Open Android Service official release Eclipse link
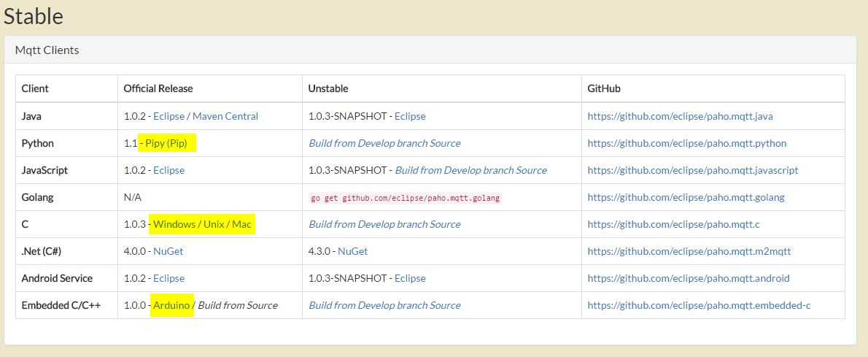The width and height of the screenshot is (868, 357). [168, 278]
